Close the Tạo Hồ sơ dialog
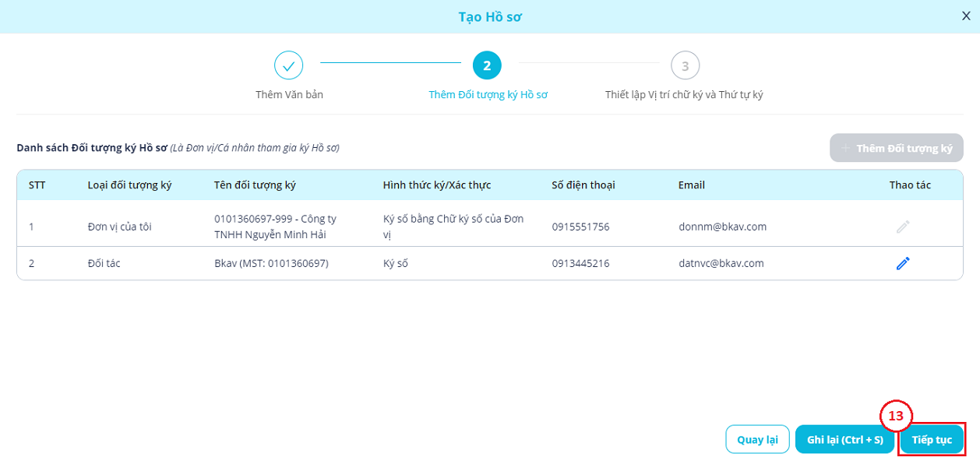This screenshot has width=980, height=464. pyautogui.click(x=966, y=16)
